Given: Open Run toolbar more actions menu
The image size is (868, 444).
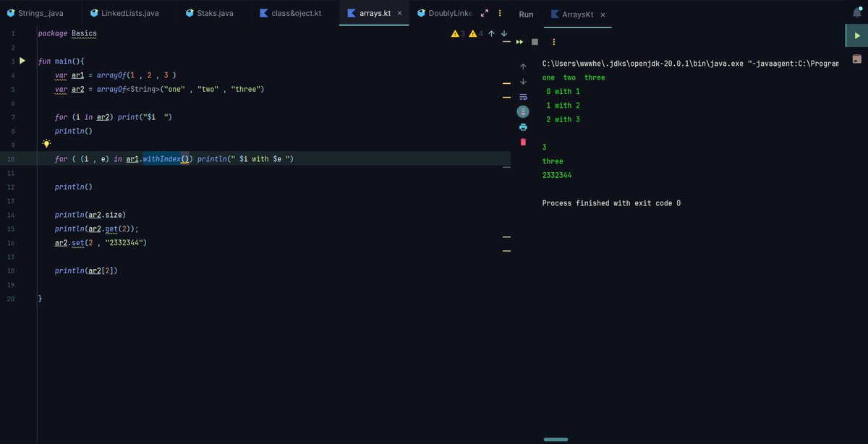Looking at the screenshot, I should 553,42.
